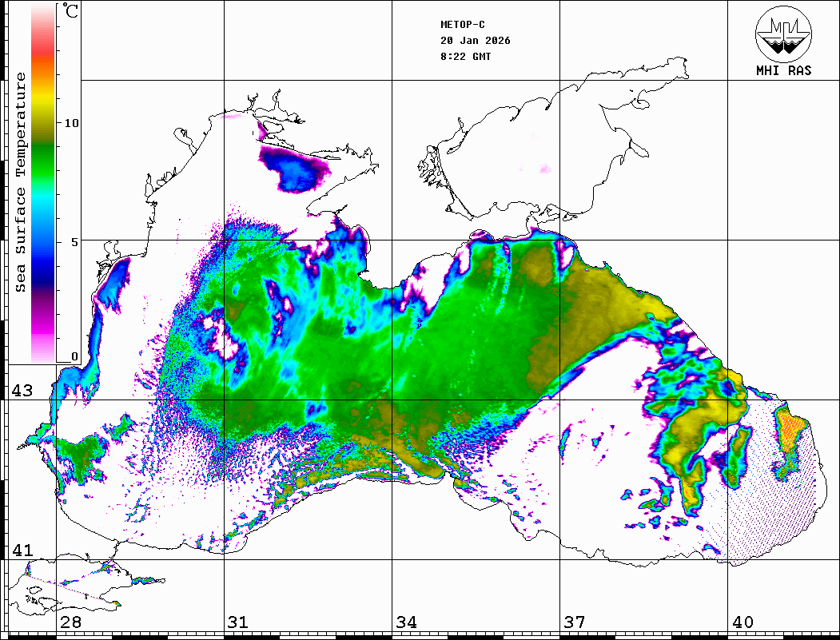
Task: Click the longitude label 28
Action: [x=70, y=622]
